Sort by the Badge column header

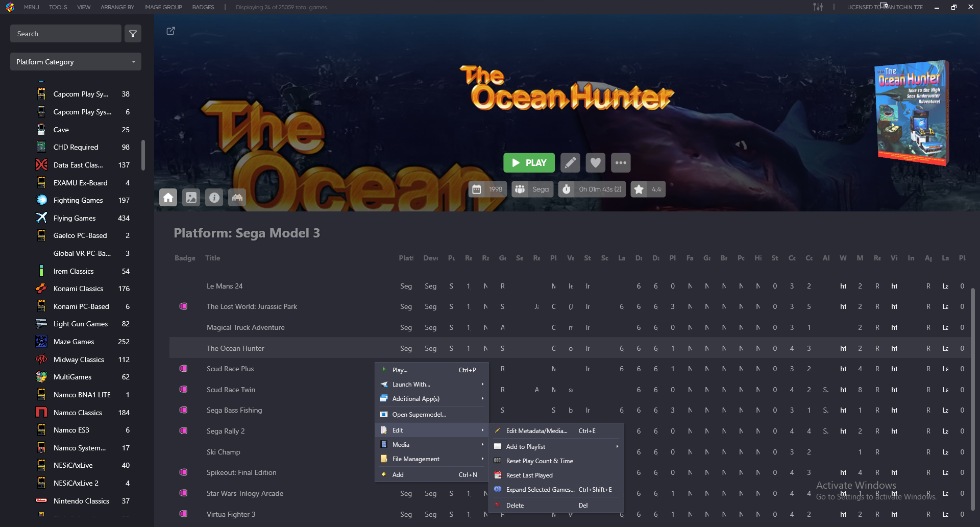tap(185, 258)
